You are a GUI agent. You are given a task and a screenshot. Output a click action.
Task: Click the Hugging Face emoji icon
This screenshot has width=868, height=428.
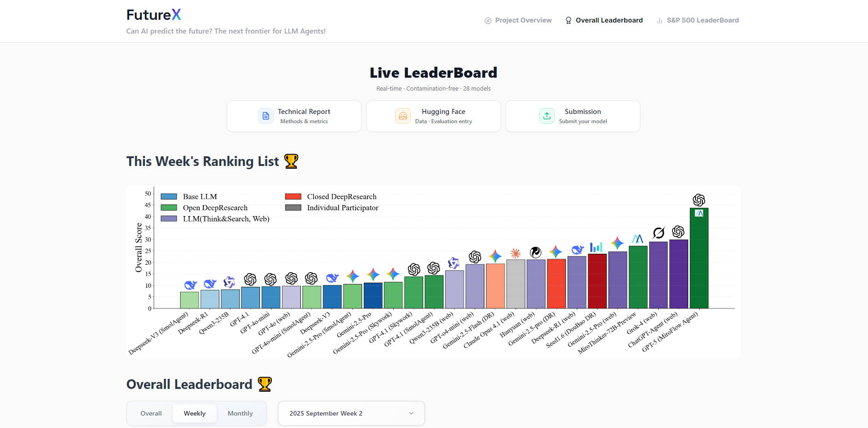pos(402,116)
